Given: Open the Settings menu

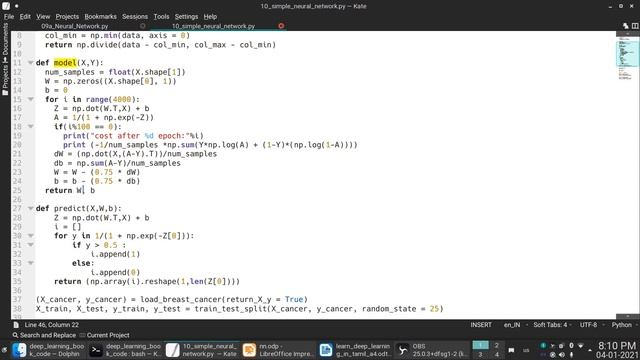Looking at the screenshot, I should 186,17.
